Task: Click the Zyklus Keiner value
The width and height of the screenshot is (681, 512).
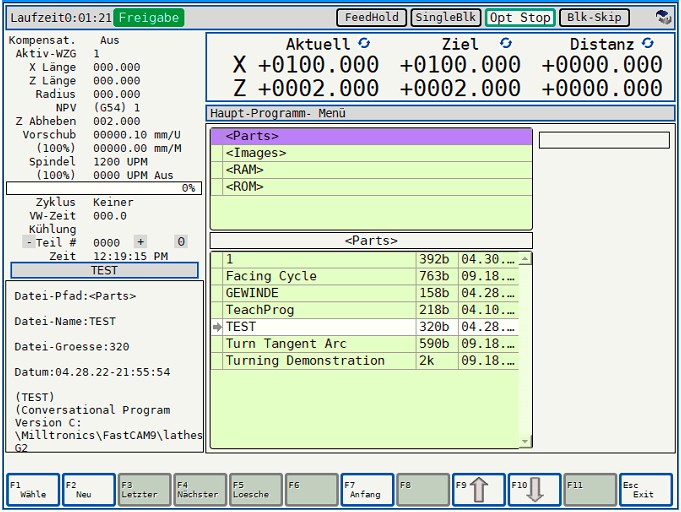Action: pyautogui.click(x=113, y=202)
